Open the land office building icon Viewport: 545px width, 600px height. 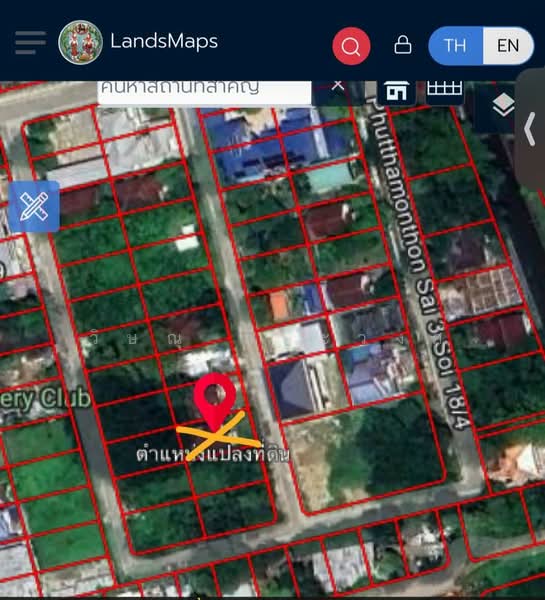[x=396, y=92]
